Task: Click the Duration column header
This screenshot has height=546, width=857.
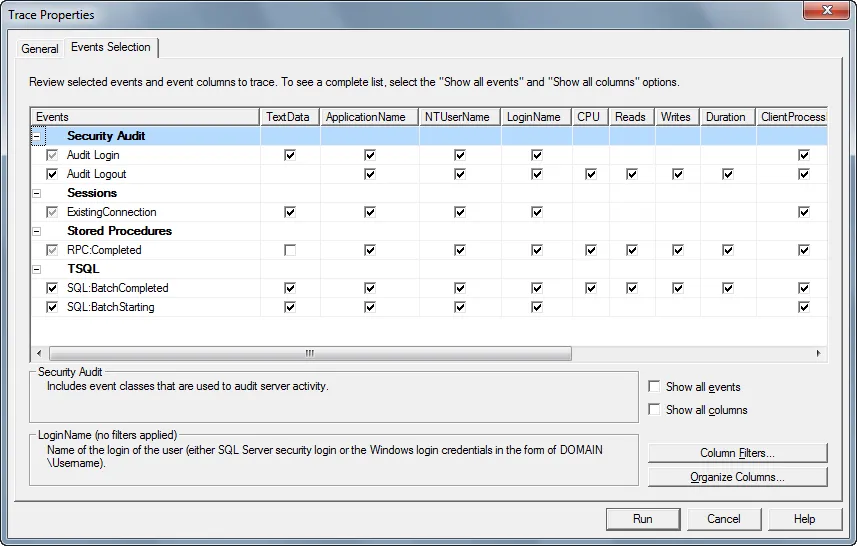Action: tap(727, 117)
